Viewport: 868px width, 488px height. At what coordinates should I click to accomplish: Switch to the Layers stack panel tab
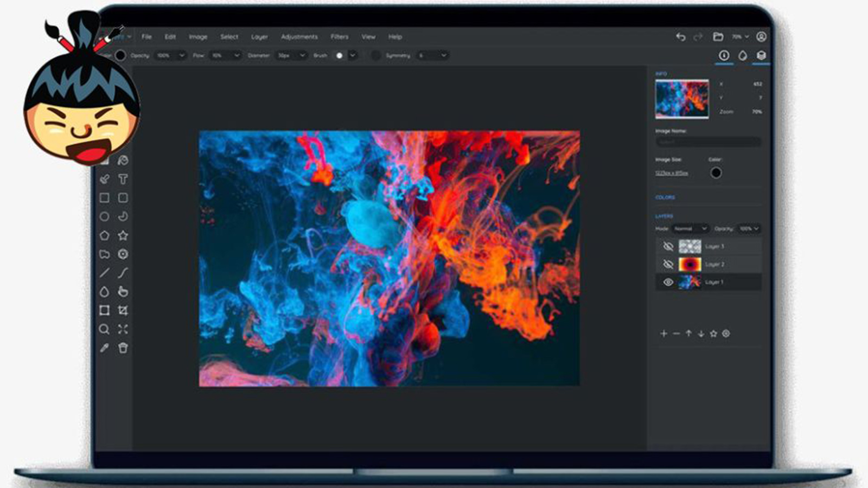pyautogui.click(x=761, y=55)
